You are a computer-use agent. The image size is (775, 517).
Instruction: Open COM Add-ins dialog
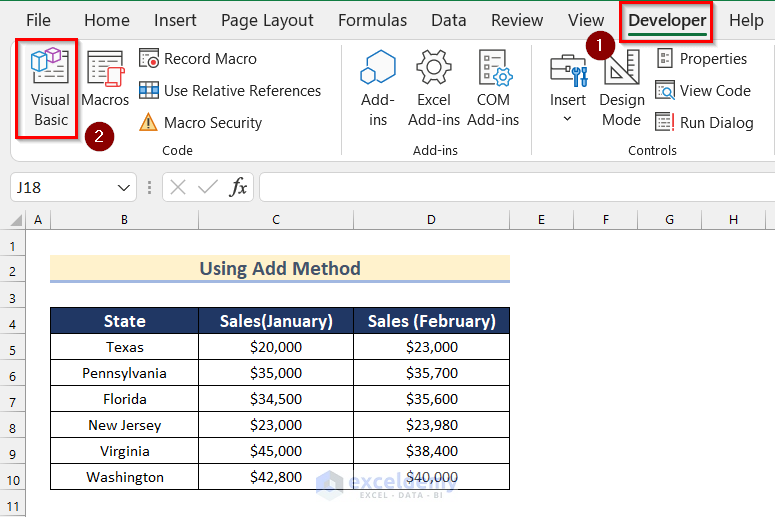coord(493,89)
